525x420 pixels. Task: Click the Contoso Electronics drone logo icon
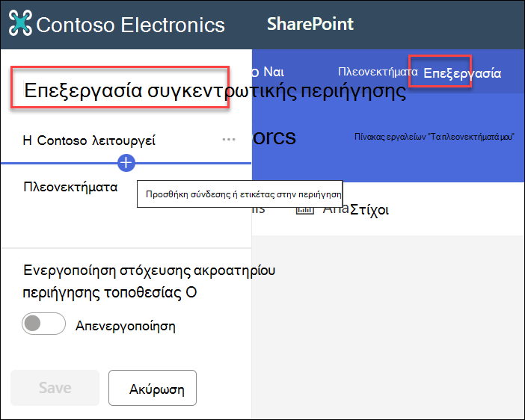pos(20,22)
